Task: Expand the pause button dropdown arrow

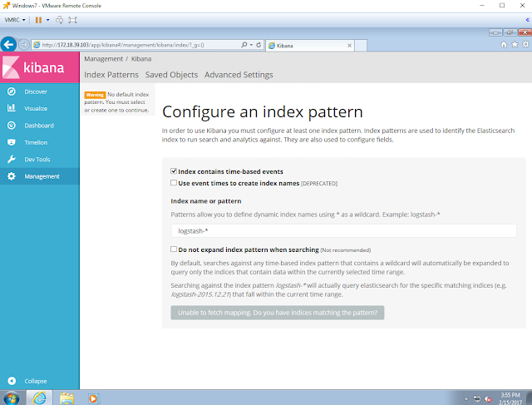Action: pos(48,20)
